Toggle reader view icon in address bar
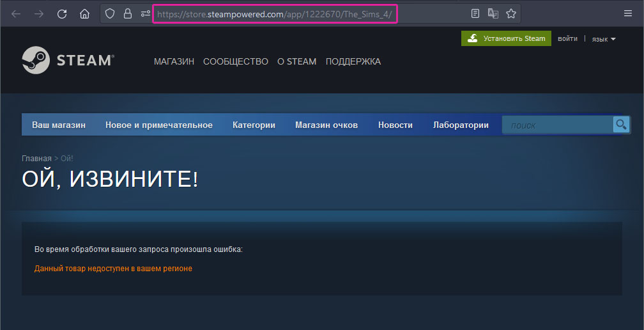 (475, 13)
